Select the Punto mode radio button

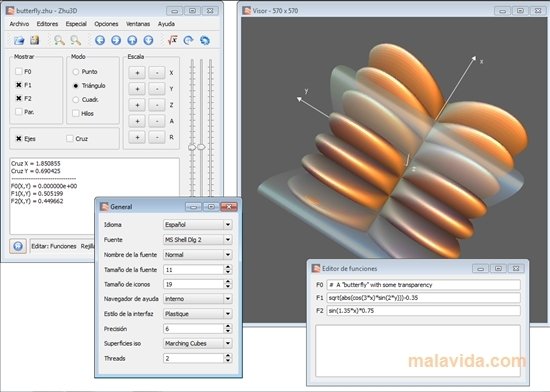(x=76, y=72)
